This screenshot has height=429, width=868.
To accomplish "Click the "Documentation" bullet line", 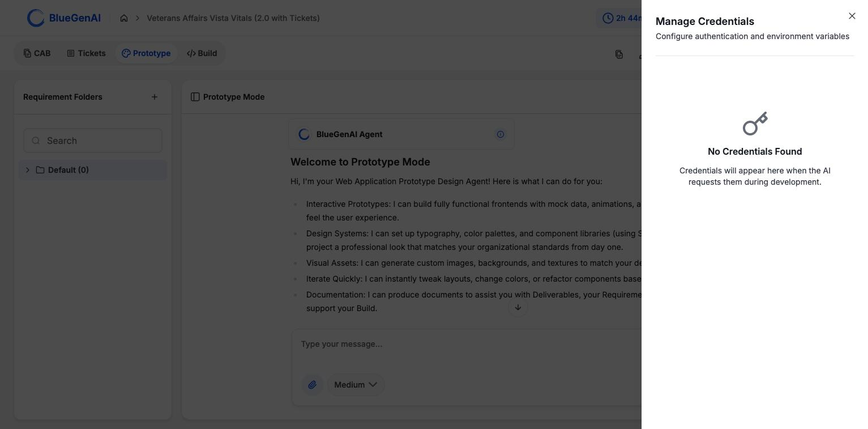I will (x=473, y=301).
